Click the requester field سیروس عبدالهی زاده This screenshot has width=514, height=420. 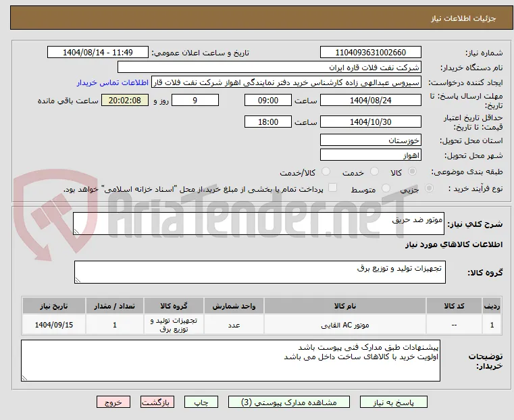[x=286, y=82]
